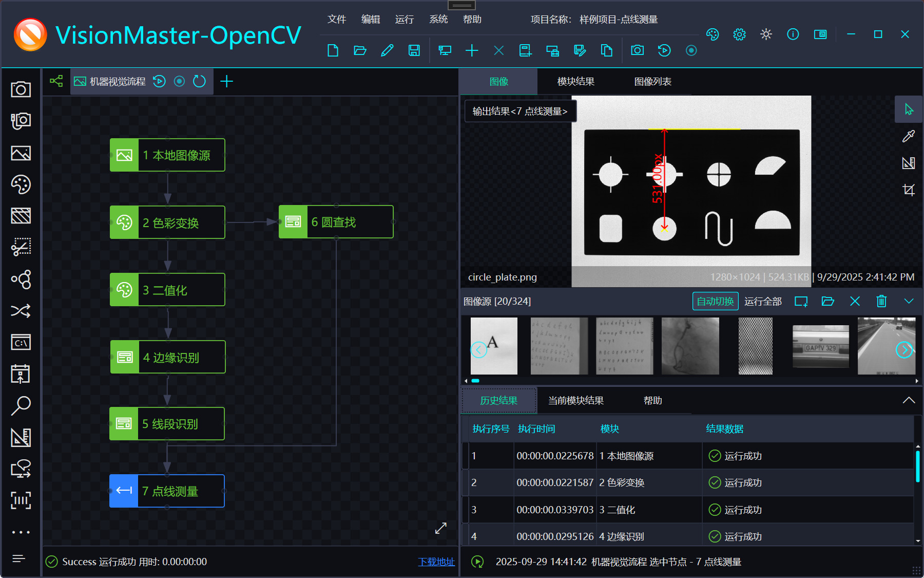The height and width of the screenshot is (578, 924).
Task: Select the image source tool in left sidebar
Action: click(21, 153)
